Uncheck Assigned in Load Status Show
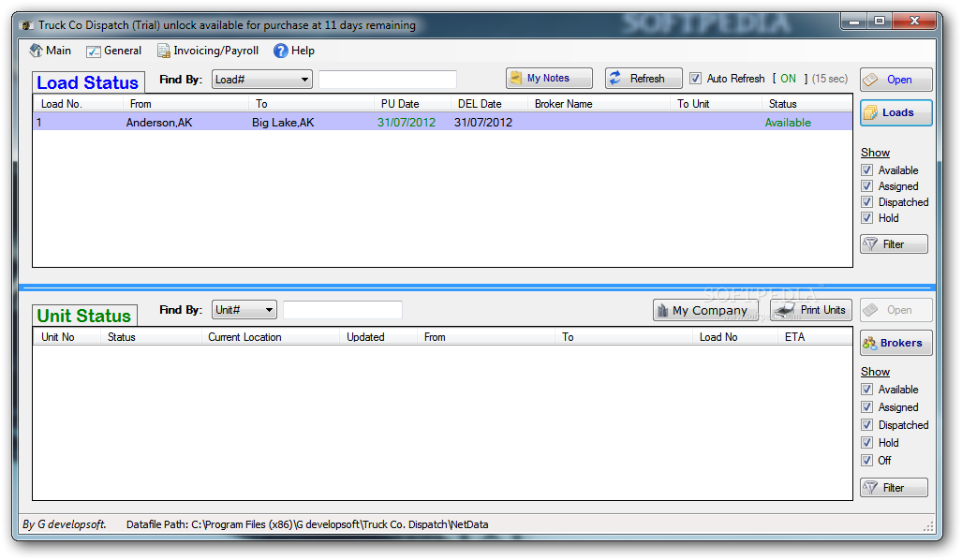 (x=866, y=186)
